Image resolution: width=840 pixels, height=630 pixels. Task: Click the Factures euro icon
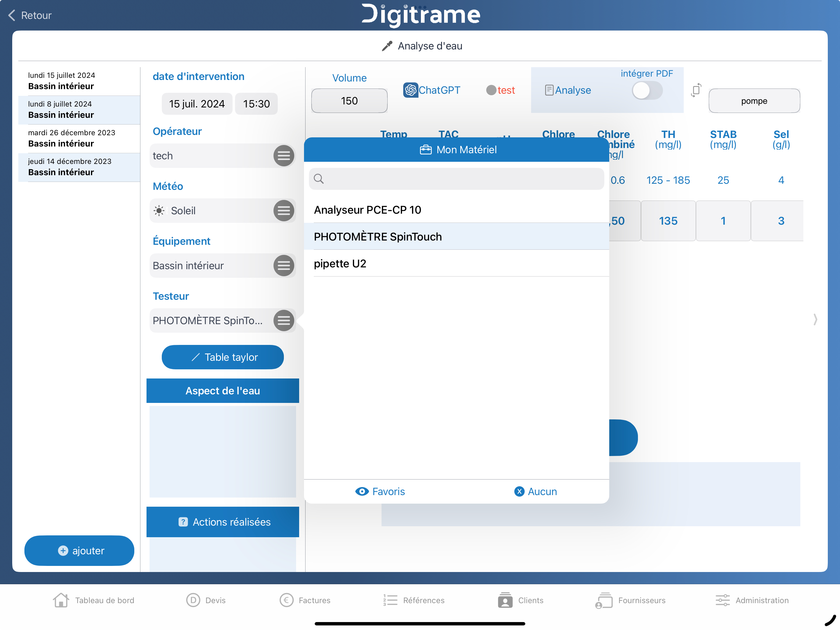[286, 600]
